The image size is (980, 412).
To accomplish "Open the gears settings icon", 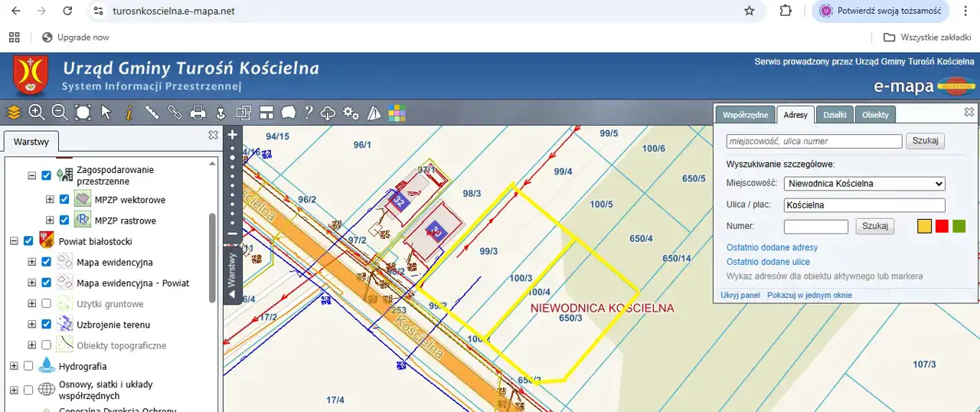I will coord(351,113).
